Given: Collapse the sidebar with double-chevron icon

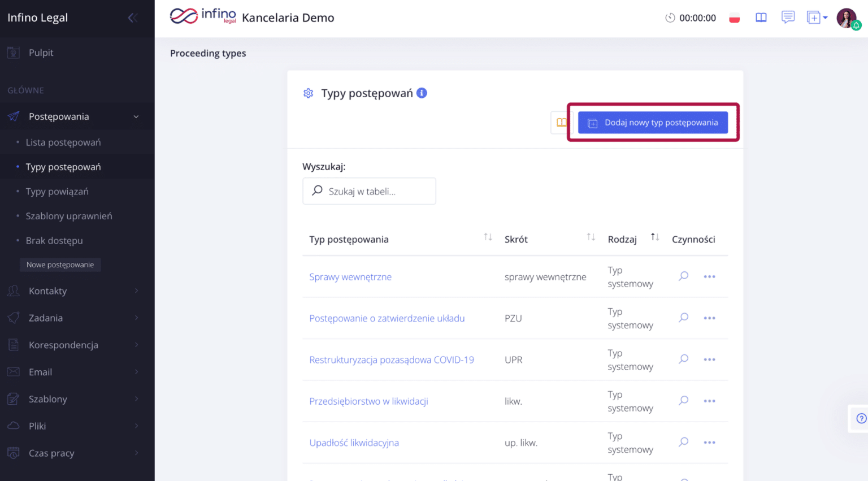Looking at the screenshot, I should tap(132, 18).
